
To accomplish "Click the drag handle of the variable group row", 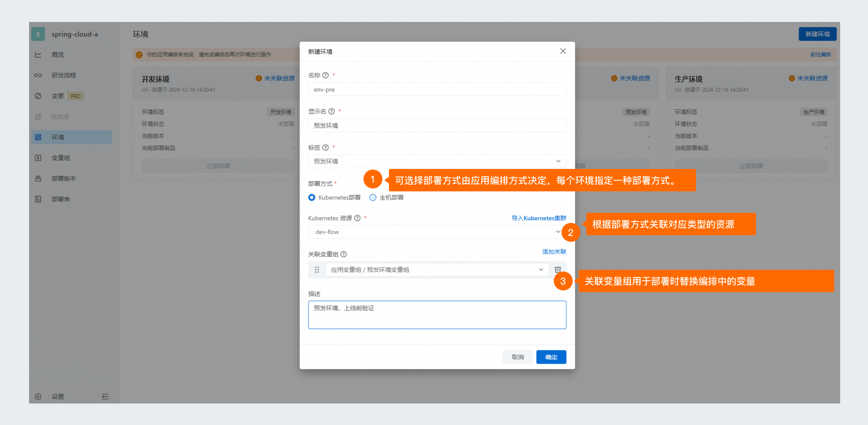I will tap(317, 269).
